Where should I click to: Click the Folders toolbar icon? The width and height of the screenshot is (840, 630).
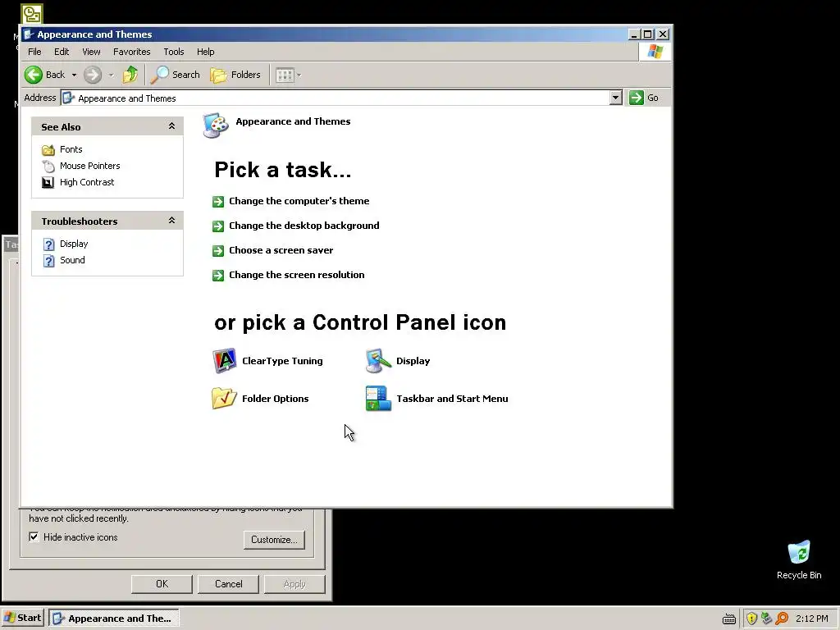(218, 75)
